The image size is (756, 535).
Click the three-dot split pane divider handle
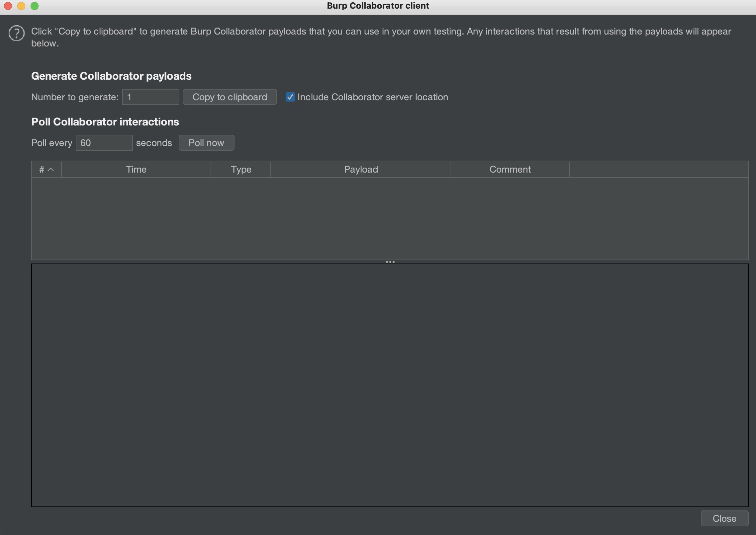[390, 262]
